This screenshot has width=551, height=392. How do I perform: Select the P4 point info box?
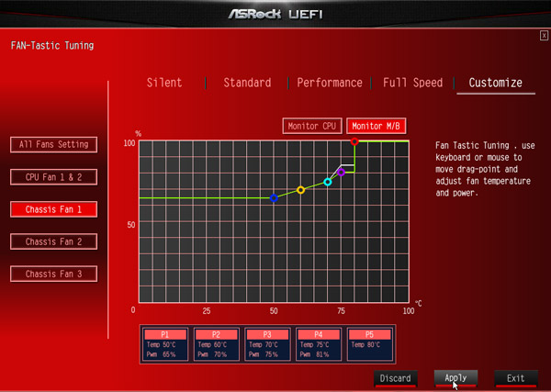319,344
